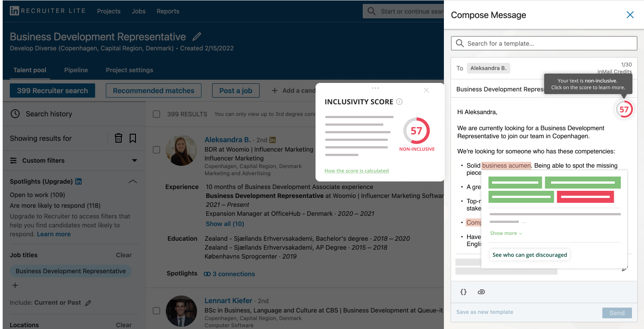Open the Projects menu

(x=109, y=11)
